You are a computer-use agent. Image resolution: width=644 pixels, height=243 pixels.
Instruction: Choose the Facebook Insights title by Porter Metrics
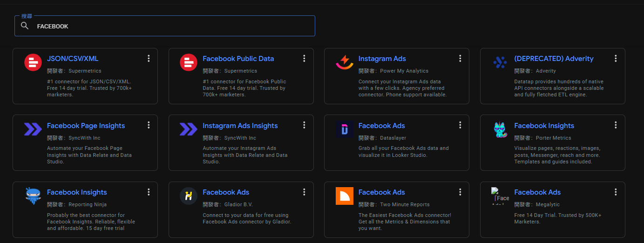point(544,126)
